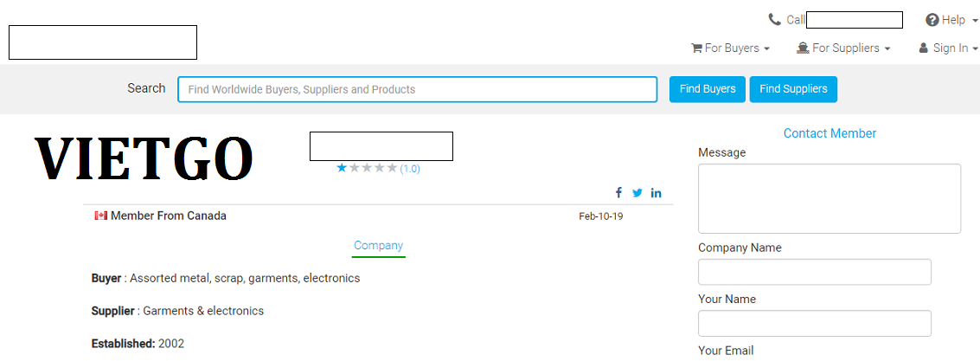
Task: Open the Help dropdown menu
Action: coord(951,20)
